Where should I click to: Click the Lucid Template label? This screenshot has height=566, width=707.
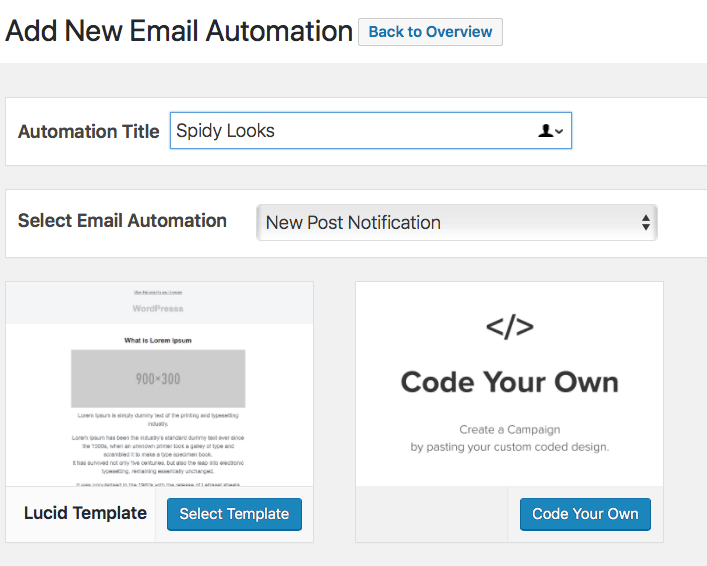[x=85, y=513]
